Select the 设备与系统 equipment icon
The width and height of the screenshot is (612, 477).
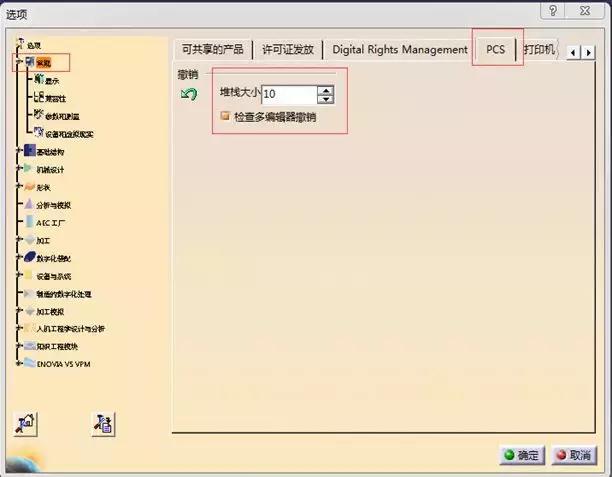click(29, 275)
